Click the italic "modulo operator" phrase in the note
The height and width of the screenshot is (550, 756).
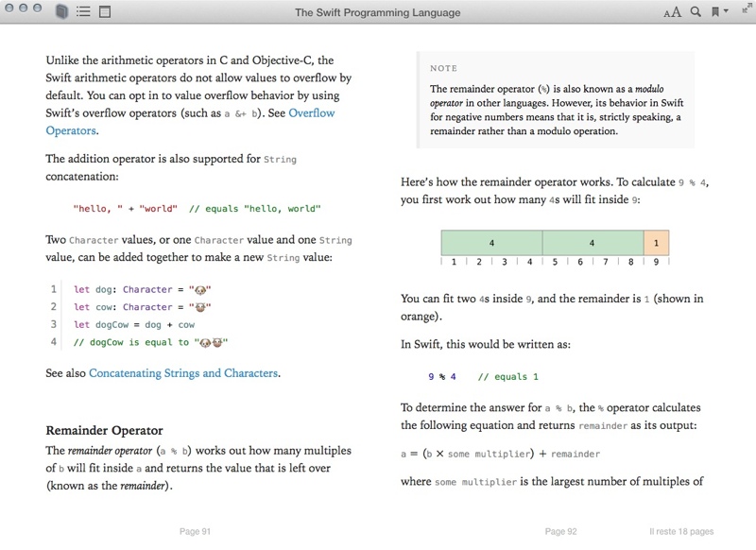tap(547, 96)
